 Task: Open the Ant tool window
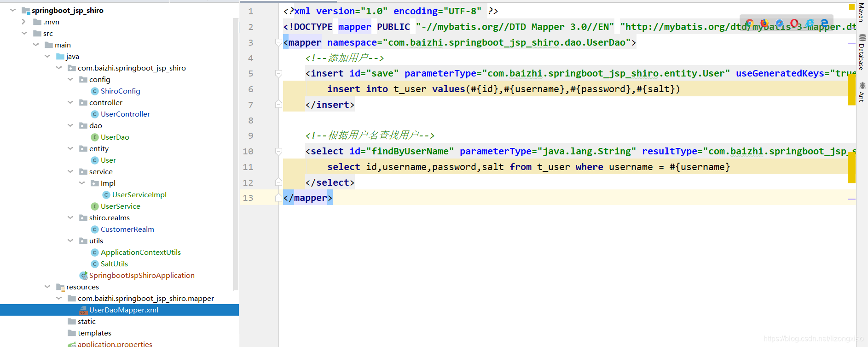pos(862,92)
